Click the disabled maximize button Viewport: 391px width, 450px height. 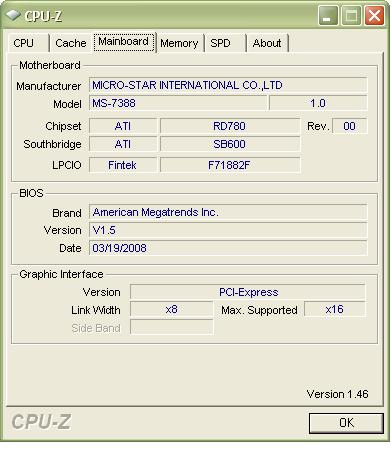click(351, 15)
